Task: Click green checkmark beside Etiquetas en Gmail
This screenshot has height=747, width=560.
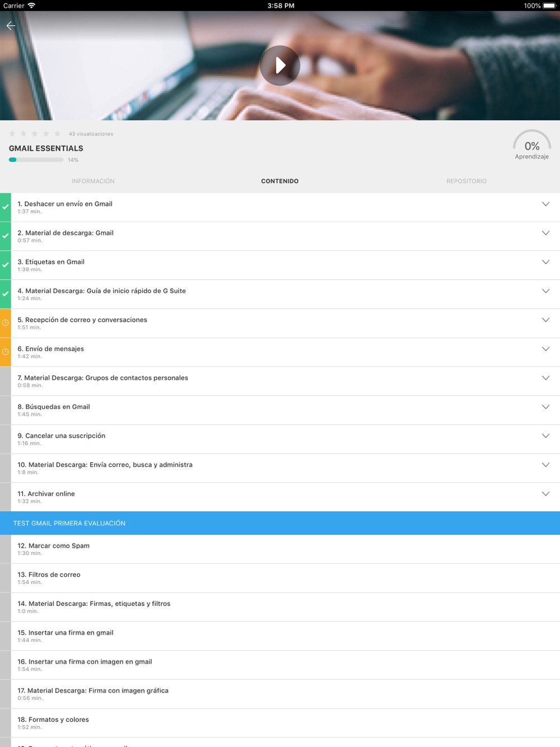Action: pos(6,265)
